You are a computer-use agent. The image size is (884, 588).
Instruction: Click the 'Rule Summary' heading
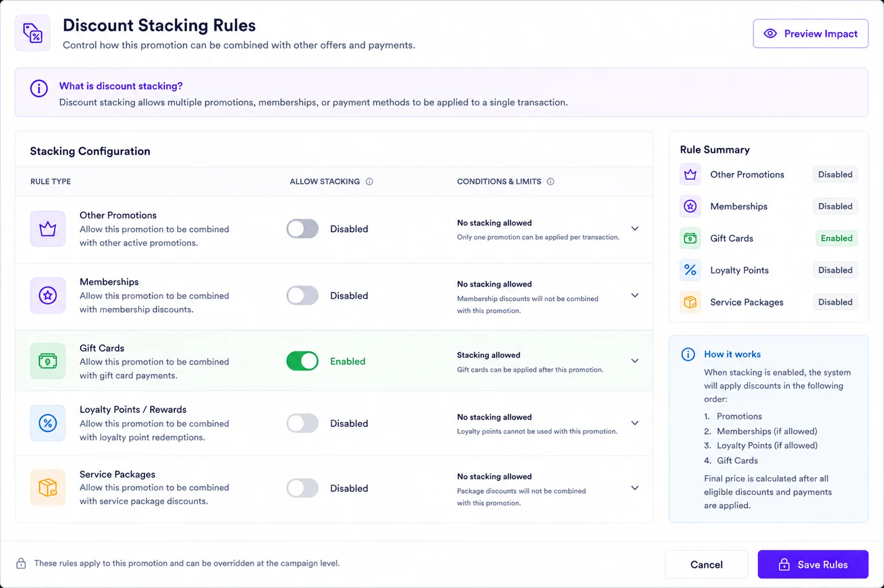[x=715, y=150]
